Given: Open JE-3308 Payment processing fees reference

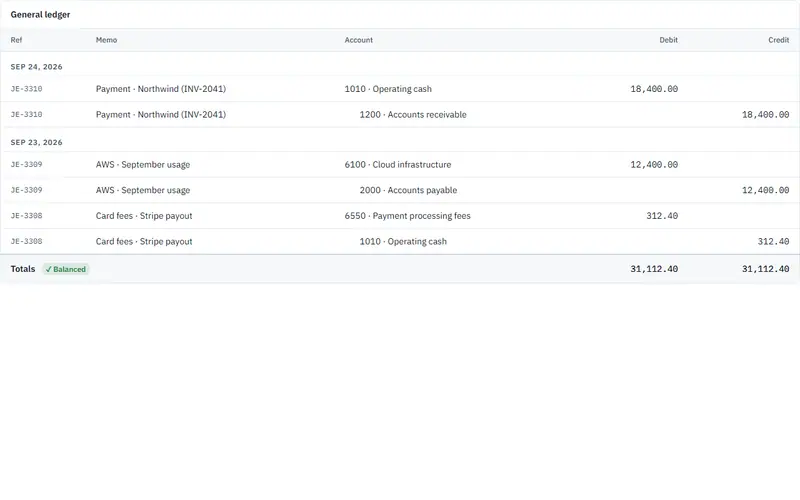Looking at the screenshot, I should coord(27,216).
